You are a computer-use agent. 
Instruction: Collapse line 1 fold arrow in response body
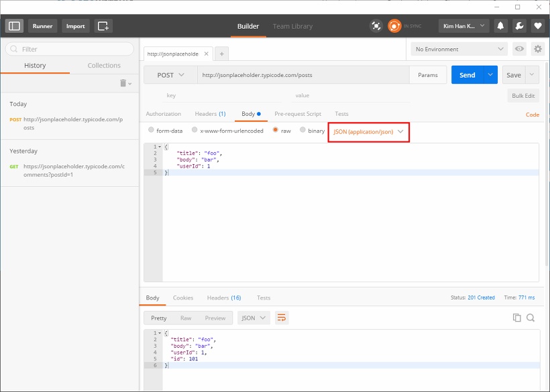[160, 333]
